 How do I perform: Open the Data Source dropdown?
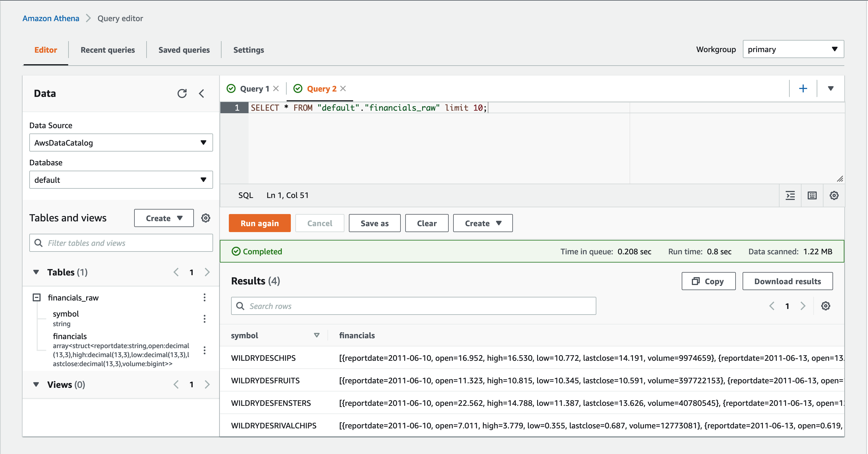pos(121,143)
